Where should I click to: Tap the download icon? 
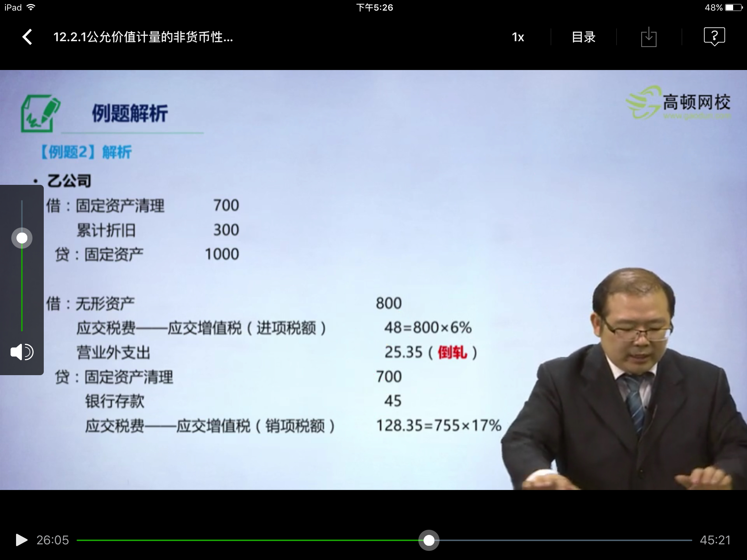649,37
